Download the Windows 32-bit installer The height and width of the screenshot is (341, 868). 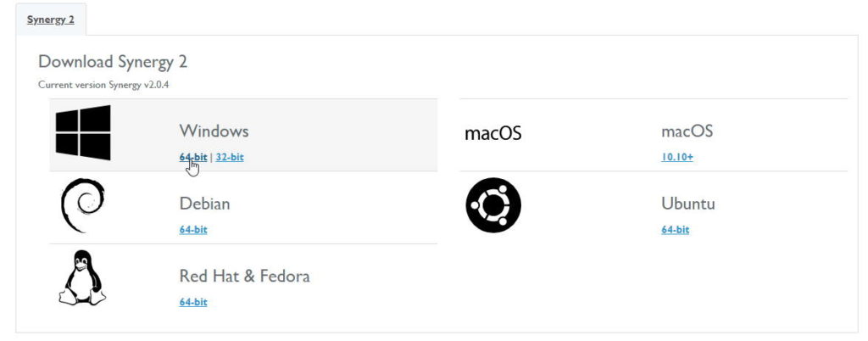coord(230,157)
